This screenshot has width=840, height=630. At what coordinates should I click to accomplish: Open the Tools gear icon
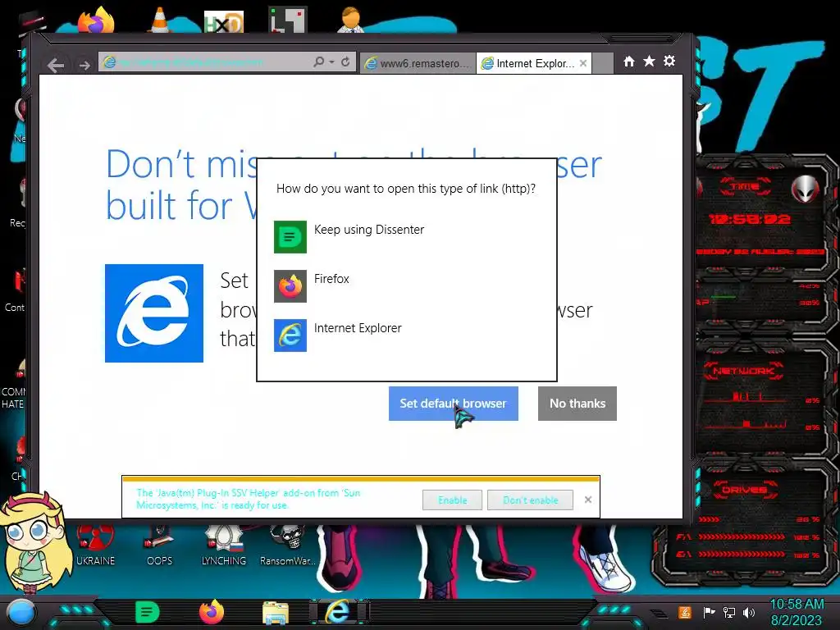pos(669,62)
